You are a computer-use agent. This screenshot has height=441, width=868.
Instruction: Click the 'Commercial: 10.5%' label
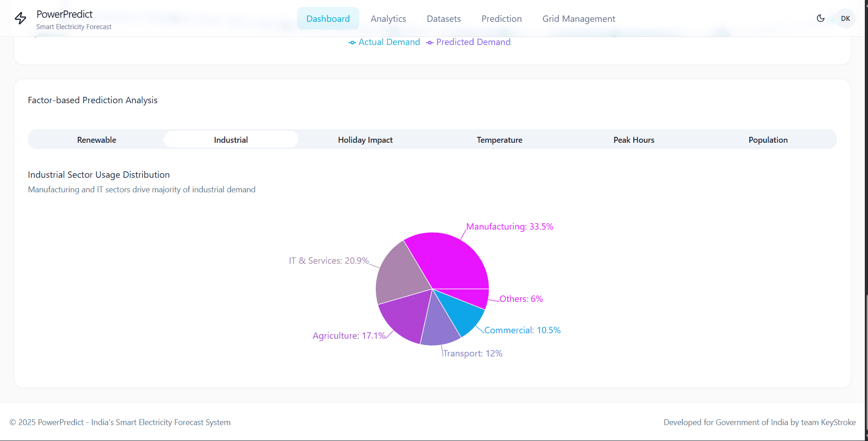[x=522, y=330]
